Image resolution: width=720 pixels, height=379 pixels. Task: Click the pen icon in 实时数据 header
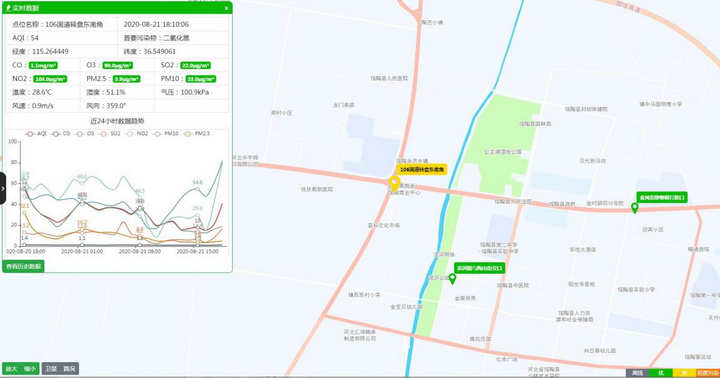[8, 8]
